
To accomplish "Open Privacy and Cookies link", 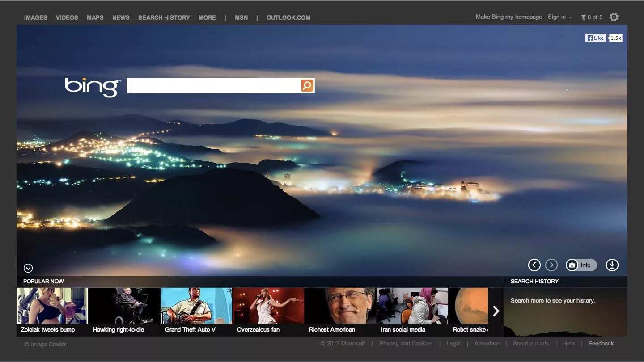I will click(x=406, y=344).
